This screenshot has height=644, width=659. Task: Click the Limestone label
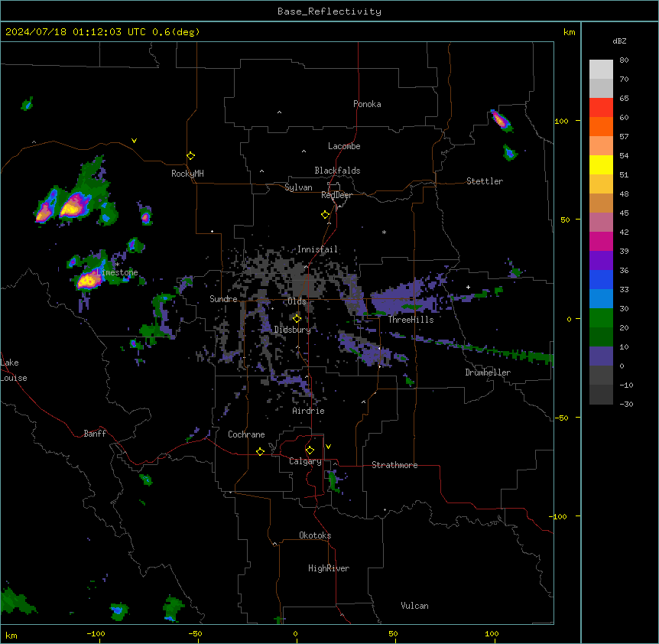click(x=118, y=272)
